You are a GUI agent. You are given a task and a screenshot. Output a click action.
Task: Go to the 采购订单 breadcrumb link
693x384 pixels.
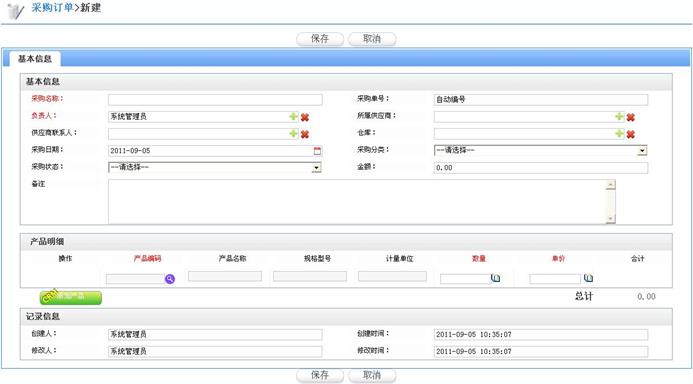pyautogui.click(x=52, y=8)
